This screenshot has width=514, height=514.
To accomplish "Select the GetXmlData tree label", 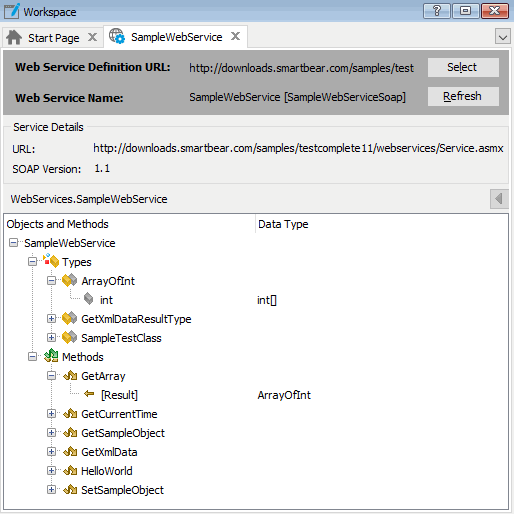I will coord(109,452).
